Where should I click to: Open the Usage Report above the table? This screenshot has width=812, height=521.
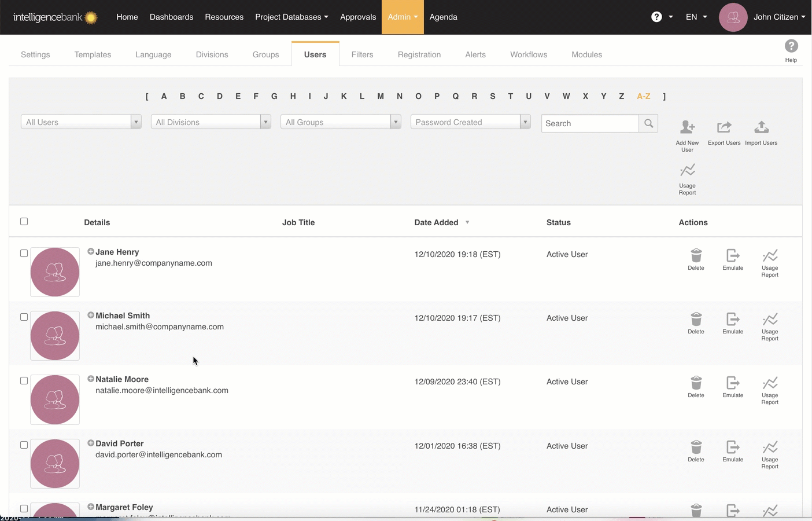pos(687,171)
